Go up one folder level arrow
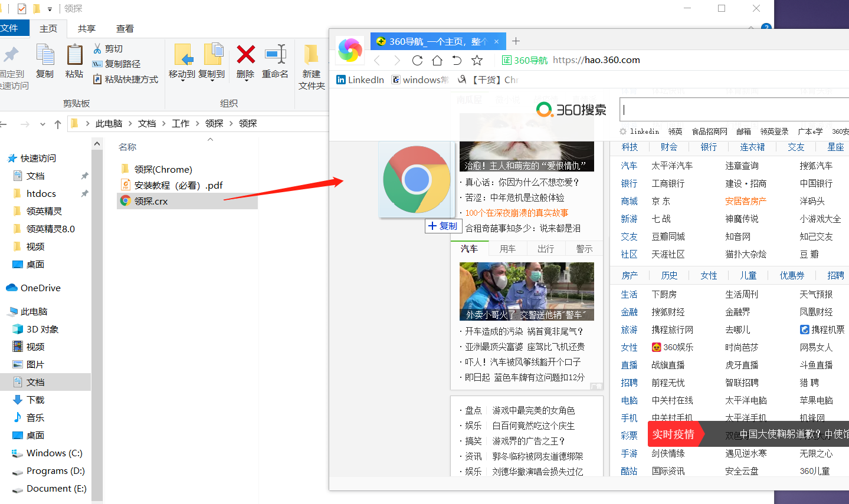Image resolution: width=849 pixels, height=504 pixels. click(57, 124)
